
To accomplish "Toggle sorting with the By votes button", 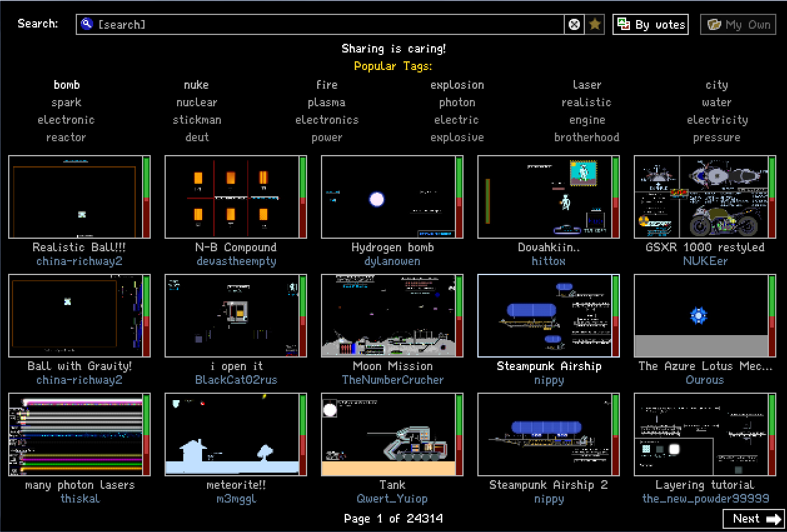I will coord(651,24).
